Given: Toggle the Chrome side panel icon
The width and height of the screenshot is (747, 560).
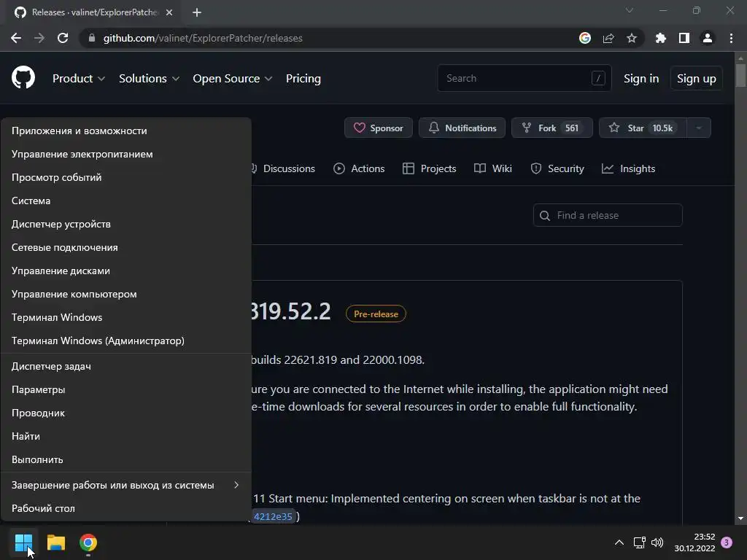Looking at the screenshot, I should tap(684, 38).
